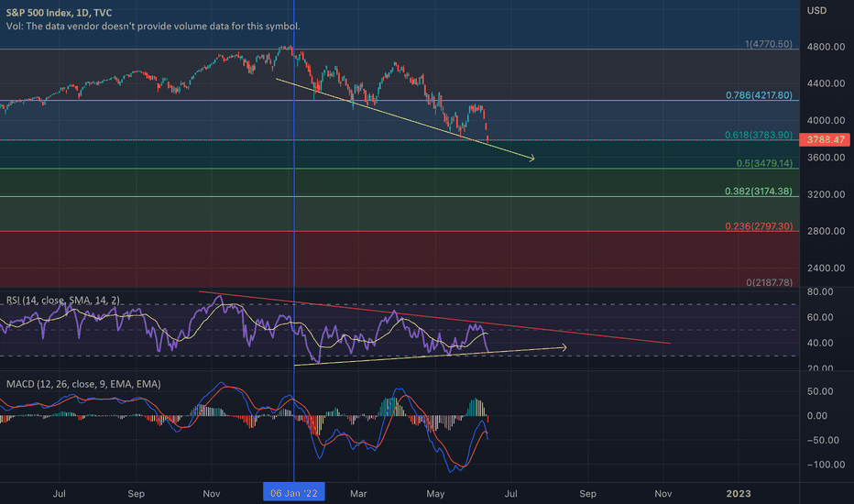The height and width of the screenshot is (504, 854).
Task: Select the 0.5(3479.14) Fibonacci level label
Action: click(x=766, y=163)
